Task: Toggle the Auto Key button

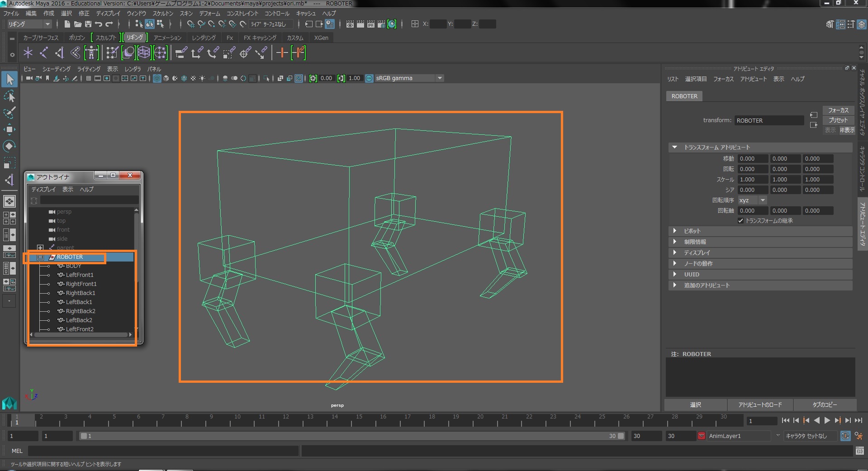Action: pyautogui.click(x=845, y=436)
